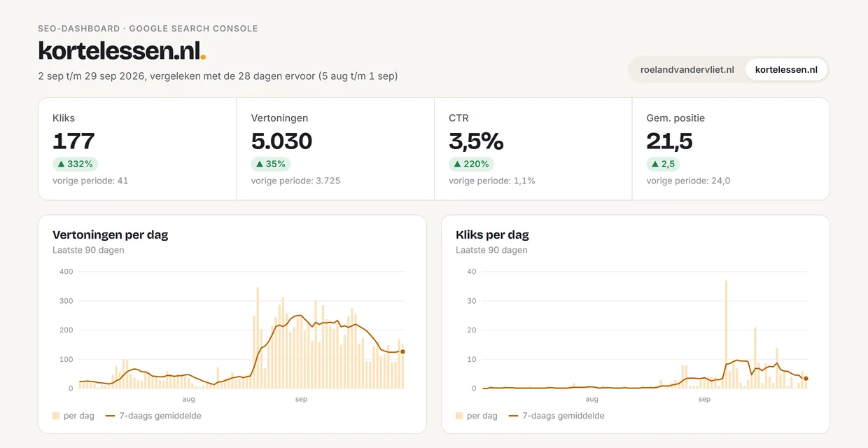The height and width of the screenshot is (448, 868).
Task: Open the Kliks card showing 177
Action: (x=137, y=149)
